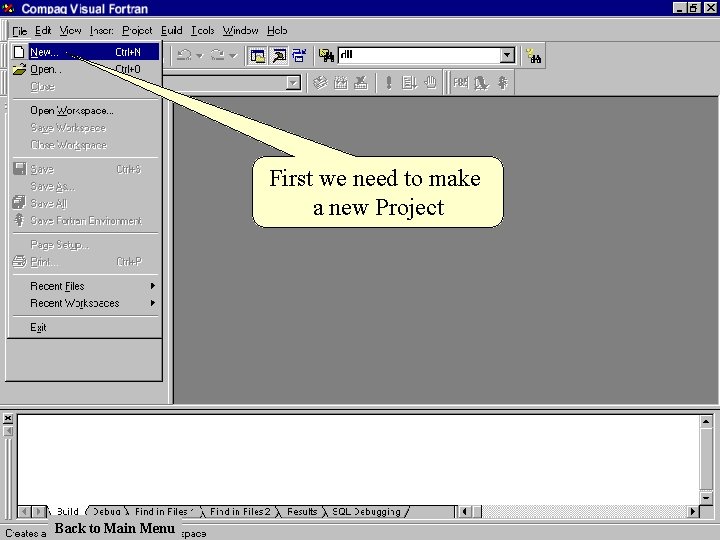
Task: Expand the Recent Workspaces submenu
Action: click(85, 304)
